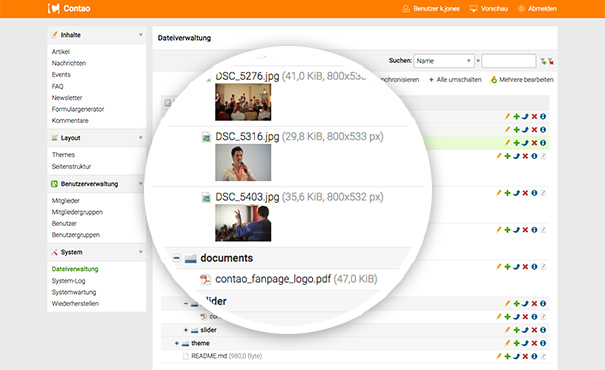Open Benutzergruppen in the sidebar

click(76, 235)
